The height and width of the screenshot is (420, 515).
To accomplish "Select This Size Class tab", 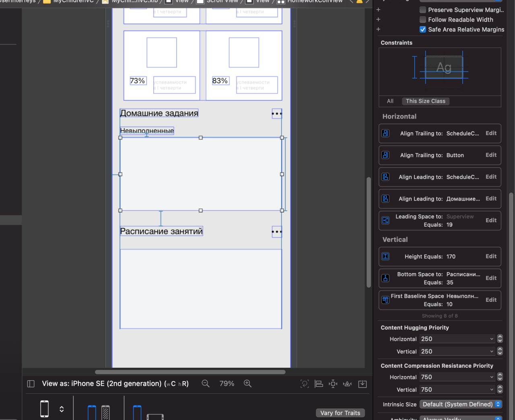I will [426, 101].
